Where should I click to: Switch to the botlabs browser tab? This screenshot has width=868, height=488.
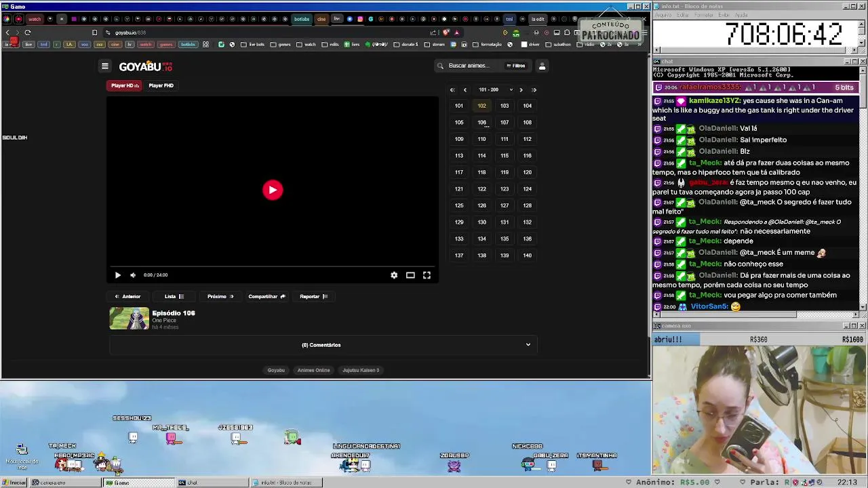[x=301, y=19]
